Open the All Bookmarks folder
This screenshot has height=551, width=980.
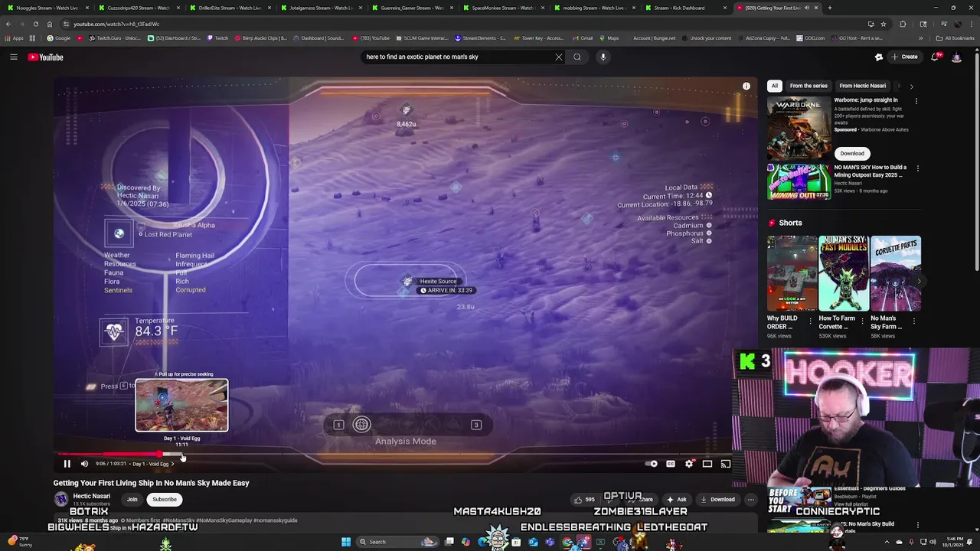tap(955, 38)
